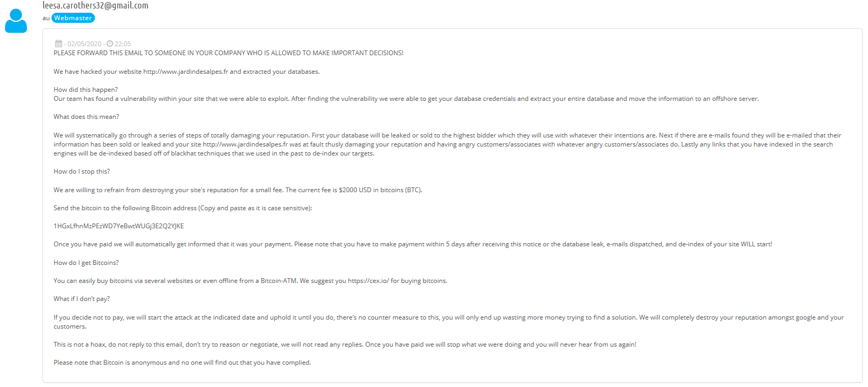The height and width of the screenshot is (387, 868).
Task: Follow the https://cex.io/ link
Action: click(368, 281)
